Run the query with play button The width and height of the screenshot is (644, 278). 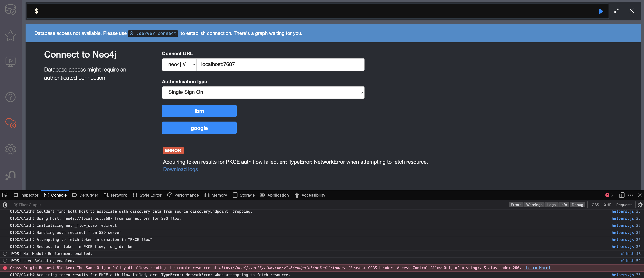pos(601,11)
